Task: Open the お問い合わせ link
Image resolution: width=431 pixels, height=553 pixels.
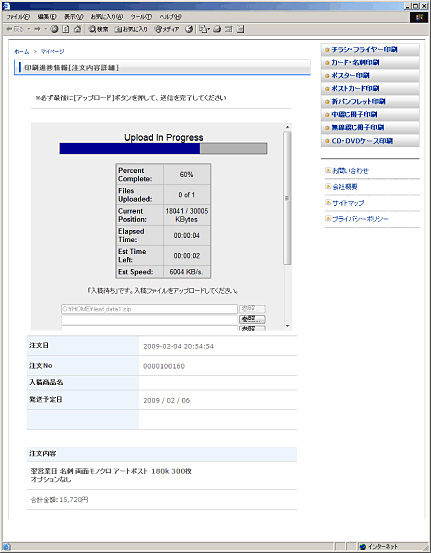Action: pyautogui.click(x=350, y=171)
